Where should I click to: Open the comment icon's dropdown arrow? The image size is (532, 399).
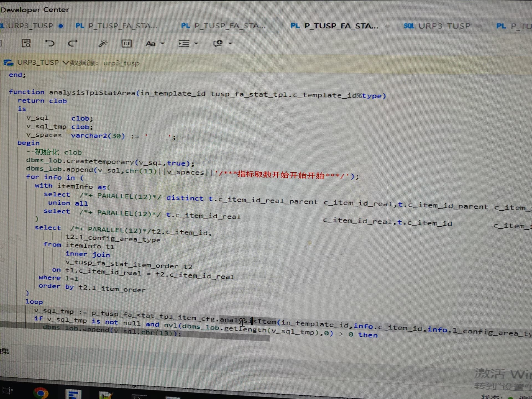[x=230, y=44]
